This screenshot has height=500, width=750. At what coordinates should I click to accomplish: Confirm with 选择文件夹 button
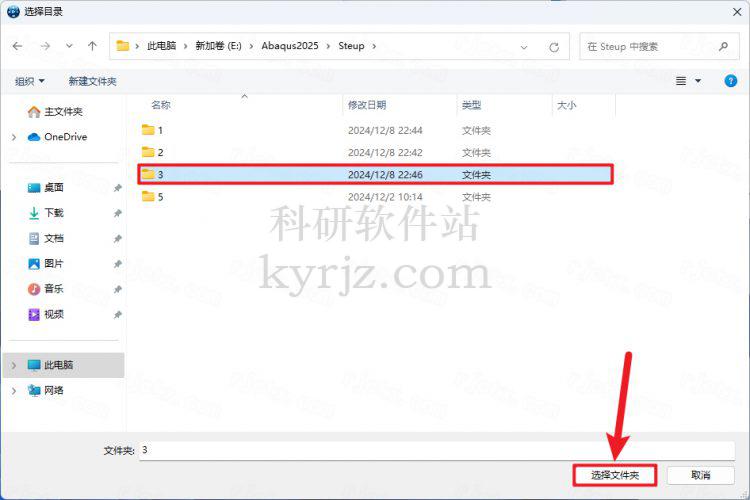tap(615, 475)
